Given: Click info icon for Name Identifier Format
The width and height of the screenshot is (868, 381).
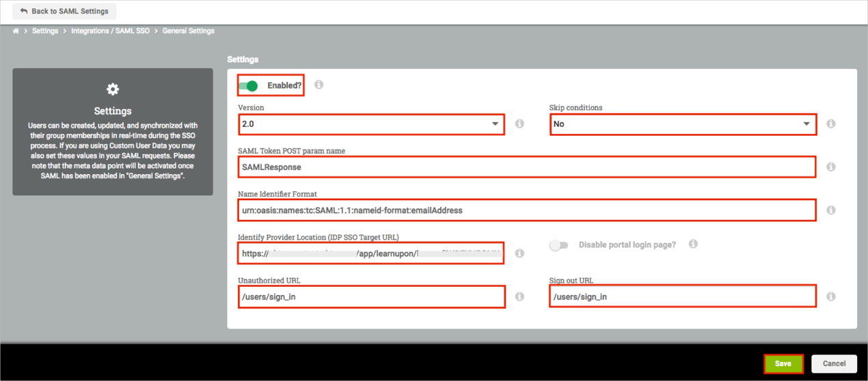Looking at the screenshot, I should click(x=830, y=210).
